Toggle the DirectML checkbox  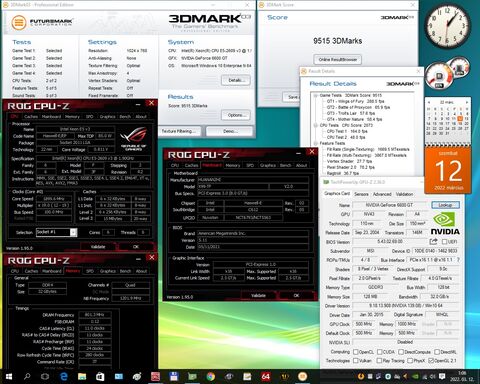(437, 352)
